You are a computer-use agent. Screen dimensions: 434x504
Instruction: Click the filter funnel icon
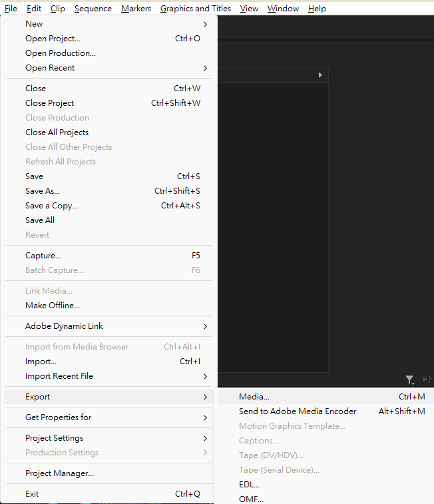coord(409,379)
